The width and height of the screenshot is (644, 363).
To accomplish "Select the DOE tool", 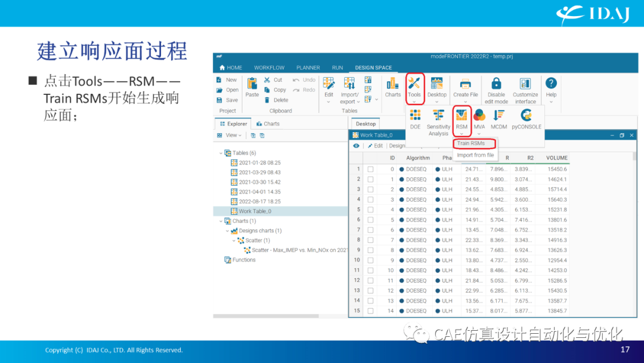I will click(x=415, y=119).
